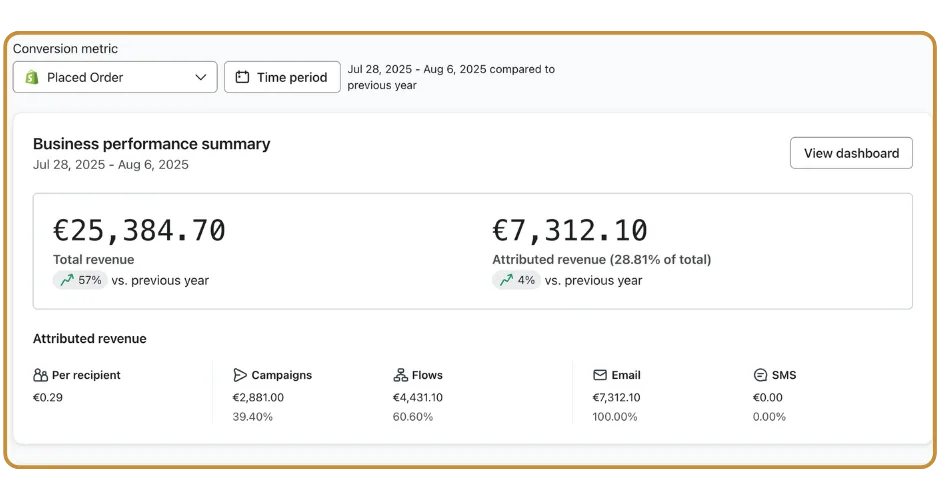
Task: Click the Campaigns label
Action: (282, 375)
